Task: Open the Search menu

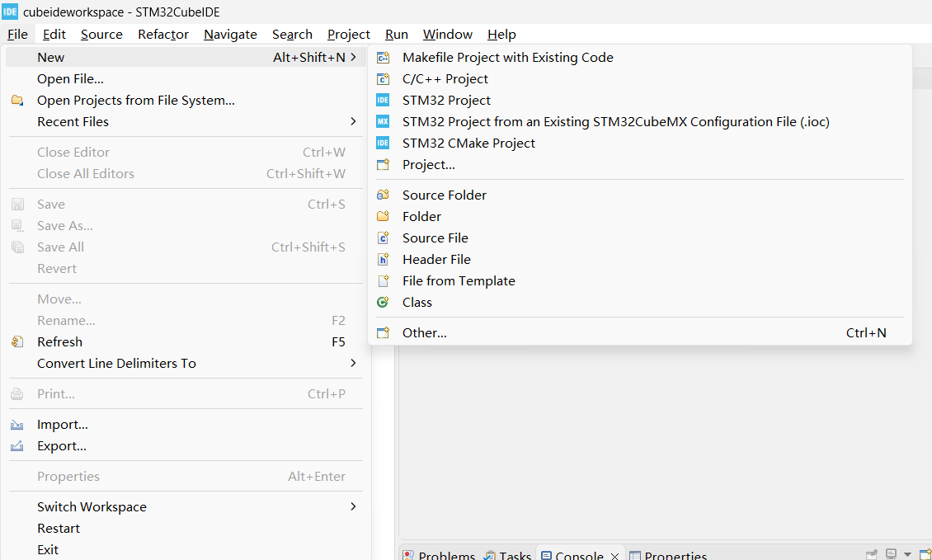Action: [292, 35]
